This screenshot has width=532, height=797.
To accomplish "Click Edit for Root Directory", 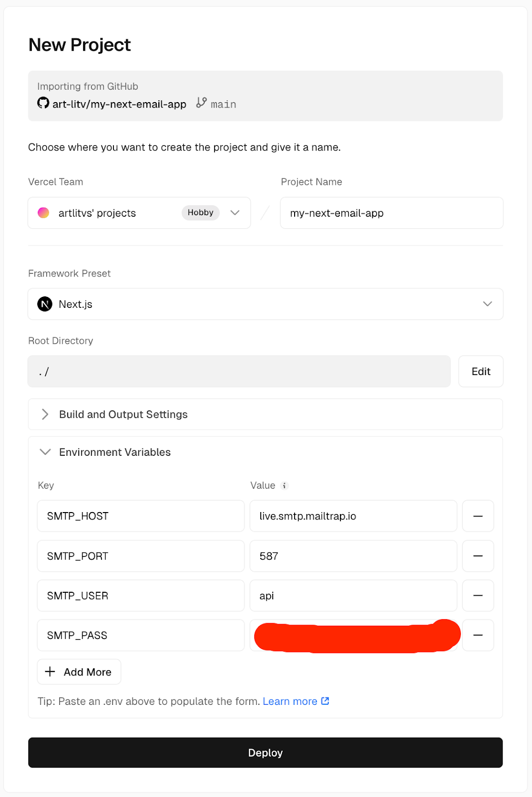I will click(x=480, y=372).
